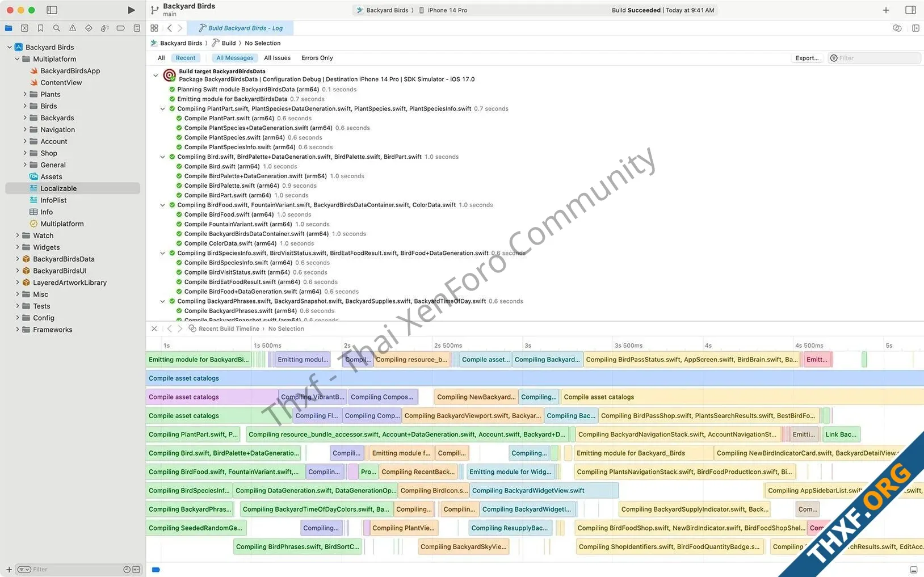Image resolution: width=924 pixels, height=577 pixels.
Task: Select the Compiling BackyardWidgetView.swift timeline bar
Action: [x=544, y=490]
